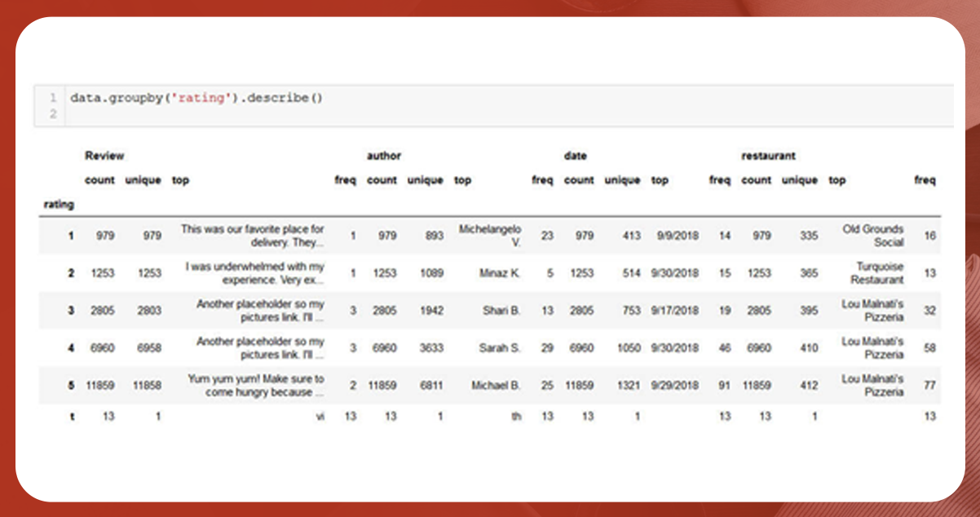Select the Turquoise Restaurant cell
The image size is (980, 517).
(876, 273)
